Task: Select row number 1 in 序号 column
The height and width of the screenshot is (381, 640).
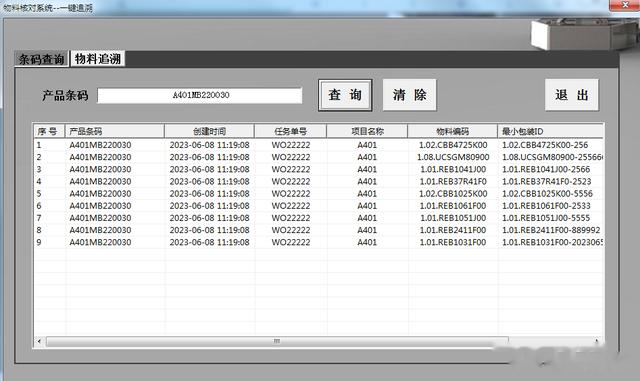Action: pos(39,145)
